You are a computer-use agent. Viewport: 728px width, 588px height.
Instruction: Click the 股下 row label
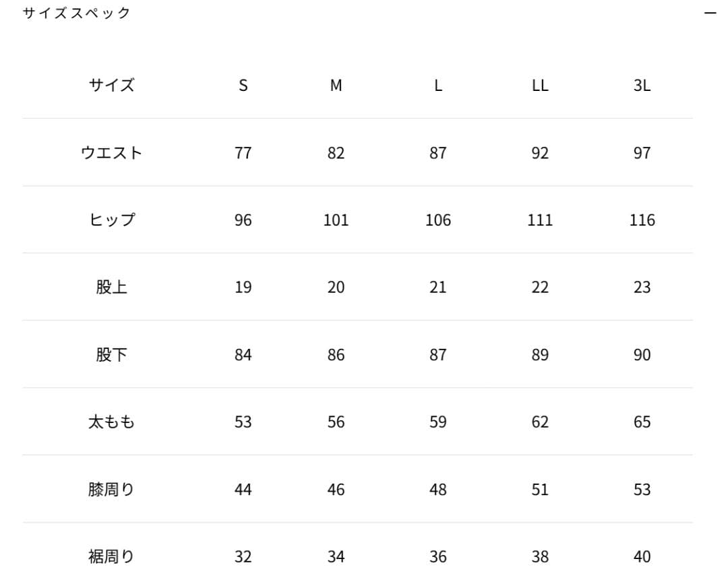pos(112,355)
